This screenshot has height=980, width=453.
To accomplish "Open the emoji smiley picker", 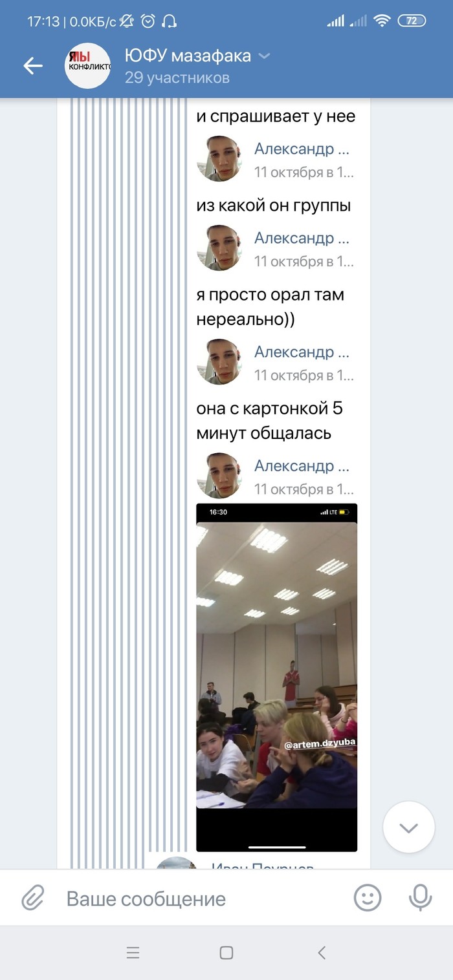I will 368,898.
